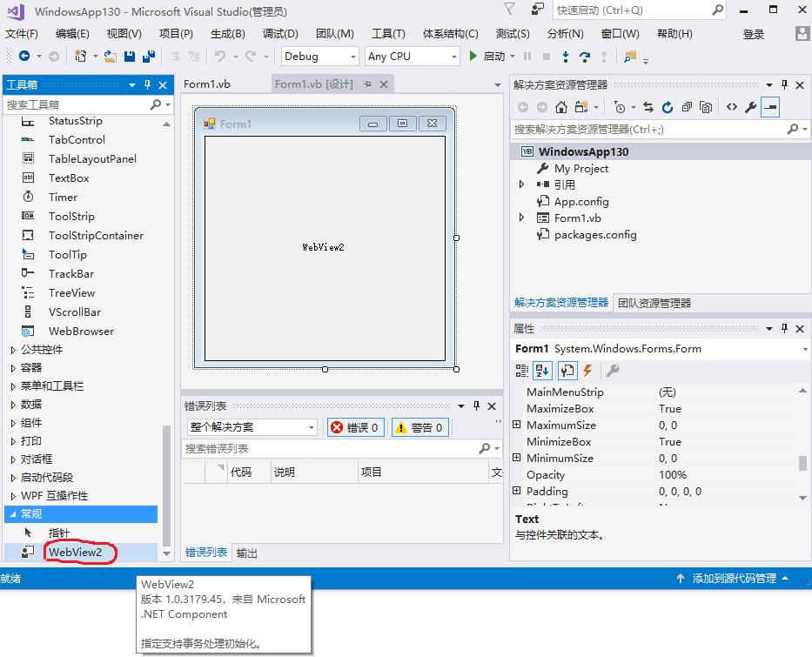
Task: Open the Form1 object selector dropdown
Action: pyautogui.click(x=805, y=349)
